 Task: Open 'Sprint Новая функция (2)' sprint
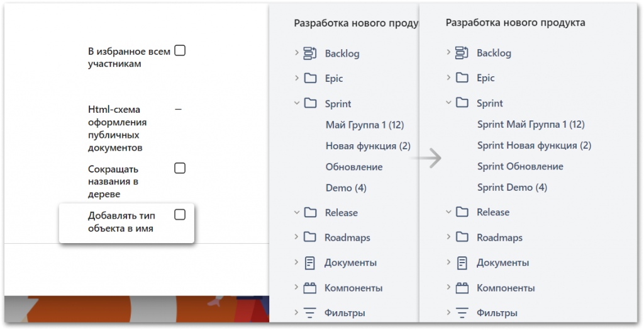(x=534, y=145)
